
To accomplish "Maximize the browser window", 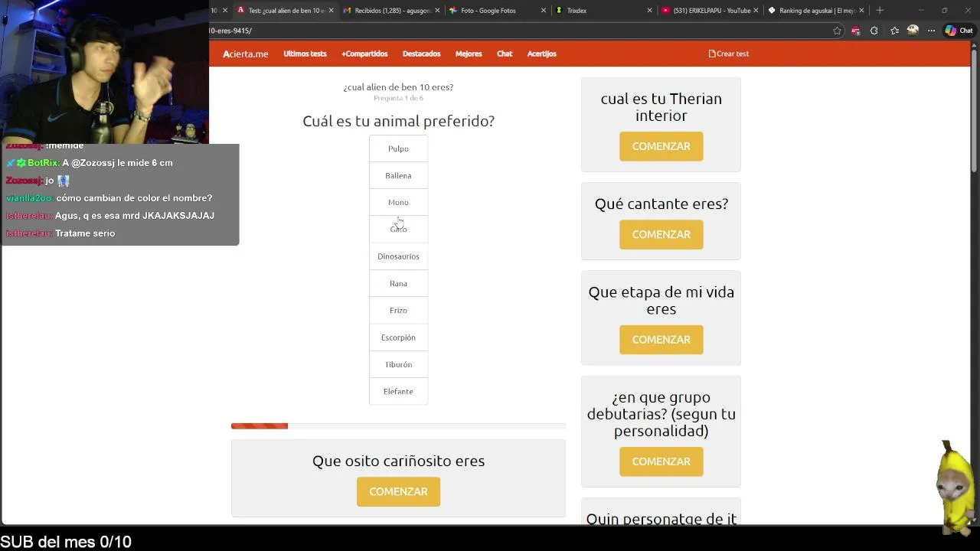I will click(x=944, y=11).
